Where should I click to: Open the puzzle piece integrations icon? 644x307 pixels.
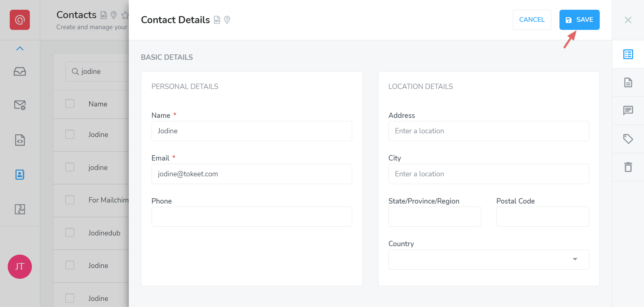(x=20, y=209)
